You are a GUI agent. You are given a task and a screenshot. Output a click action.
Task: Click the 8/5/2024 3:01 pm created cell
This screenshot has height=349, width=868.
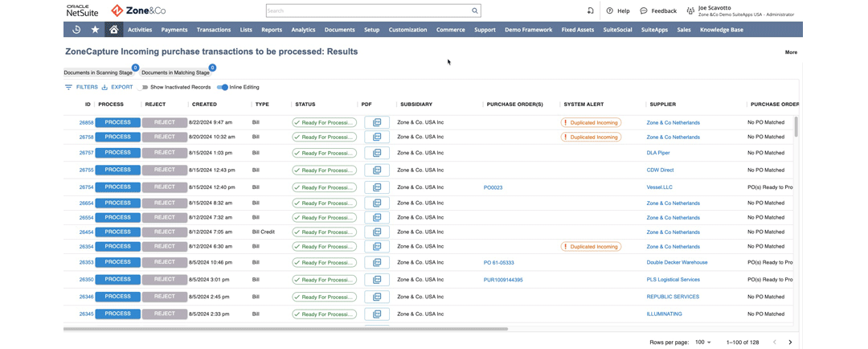[x=209, y=280]
